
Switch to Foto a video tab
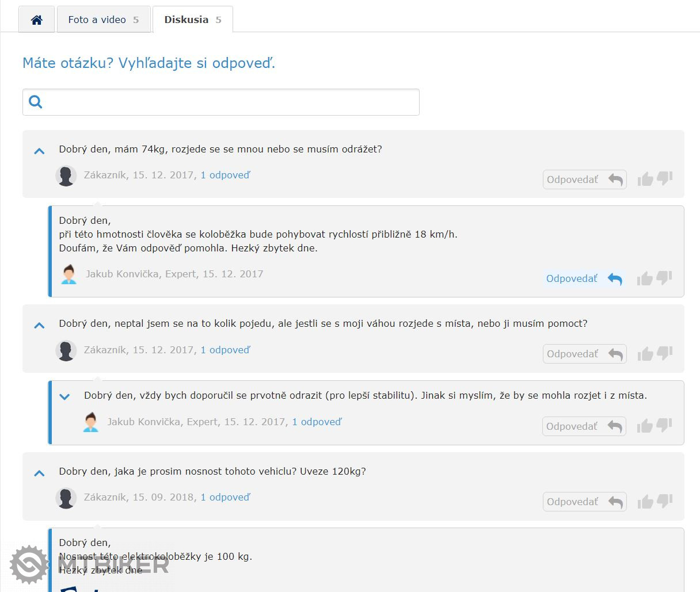click(104, 20)
